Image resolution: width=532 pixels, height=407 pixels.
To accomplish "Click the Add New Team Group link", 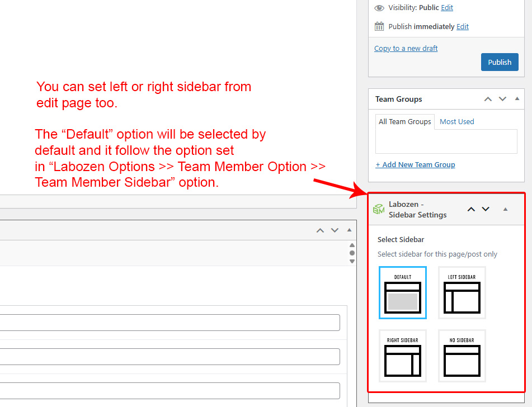I will 415,164.
